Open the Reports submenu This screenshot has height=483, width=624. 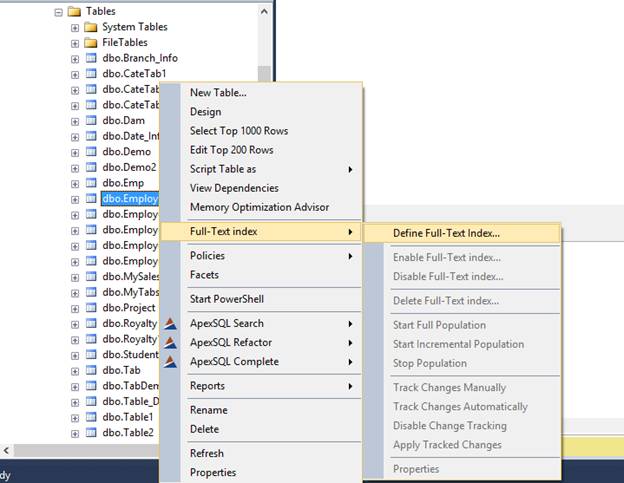[x=261, y=386]
